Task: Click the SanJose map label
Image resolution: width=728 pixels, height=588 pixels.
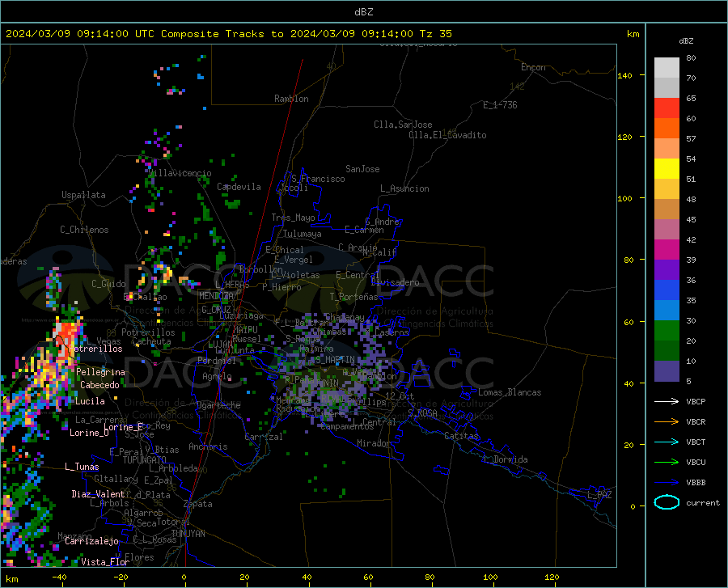Action: coord(362,169)
